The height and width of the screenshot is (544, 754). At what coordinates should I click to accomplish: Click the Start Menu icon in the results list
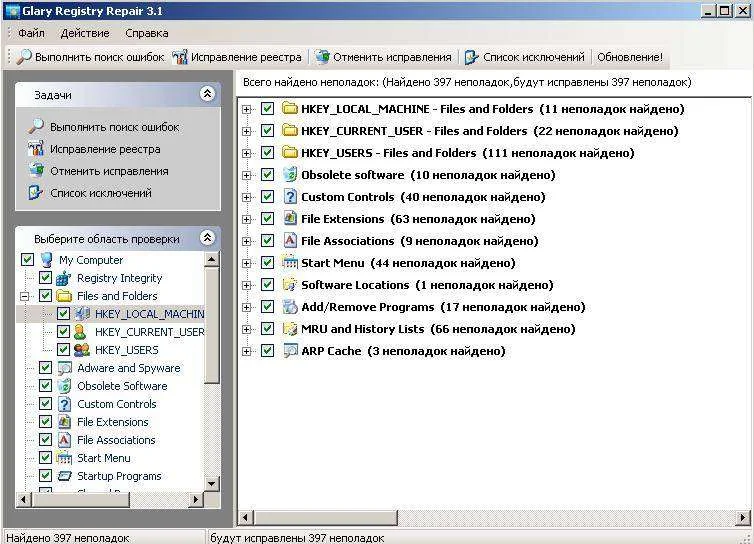coord(290,262)
